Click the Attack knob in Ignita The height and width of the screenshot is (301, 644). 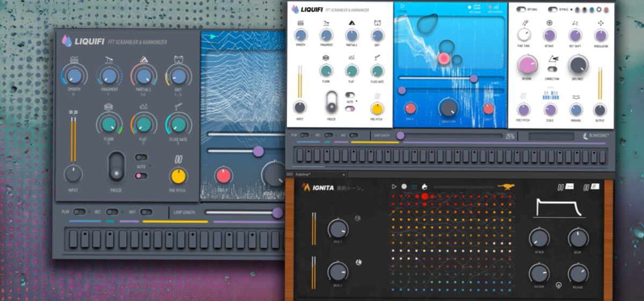[x=539, y=238]
